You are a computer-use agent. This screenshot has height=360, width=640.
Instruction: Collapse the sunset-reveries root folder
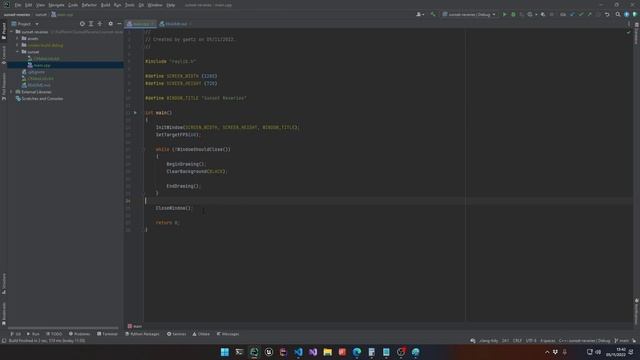11,31
